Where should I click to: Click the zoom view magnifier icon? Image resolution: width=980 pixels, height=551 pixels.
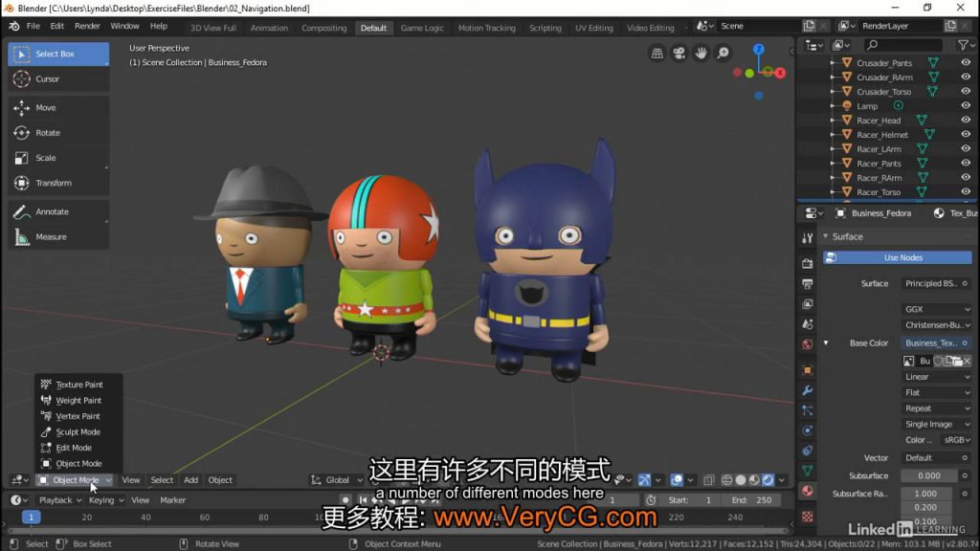(723, 54)
